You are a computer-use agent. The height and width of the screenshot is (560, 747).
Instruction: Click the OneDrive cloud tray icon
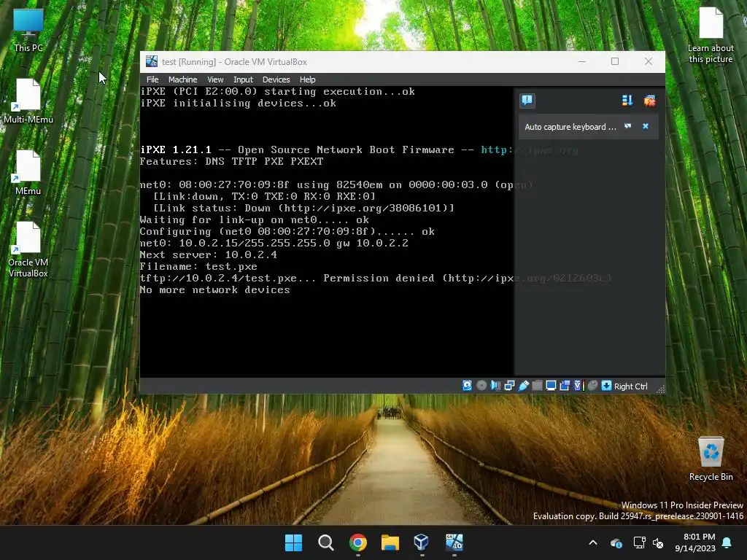tap(616, 542)
